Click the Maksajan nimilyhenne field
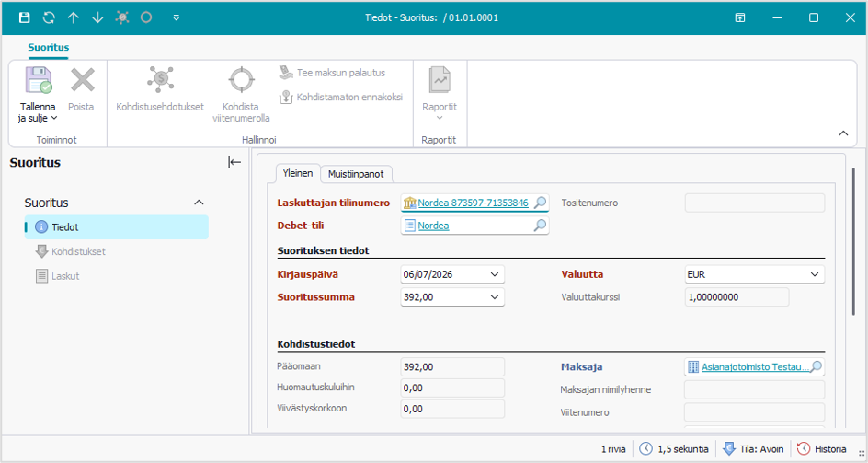The height and width of the screenshot is (463, 868). (755, 389)
